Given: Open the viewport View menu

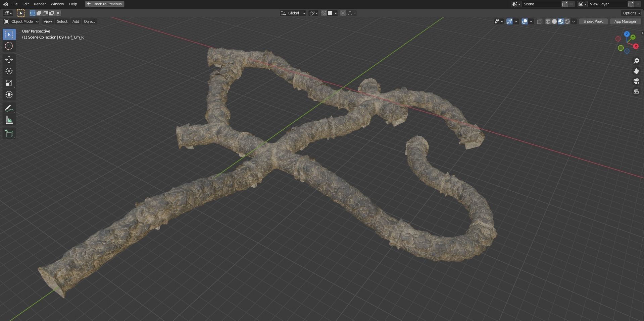Looking at the screenshot, I should pyautogui.click(x=48, y=21).
